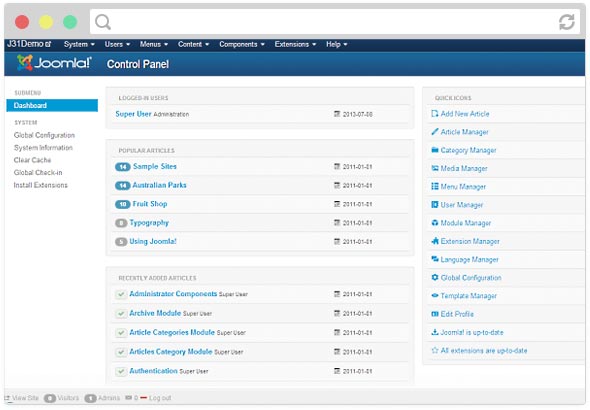The height and width of the screenshot is (410, 590).
Task: Click the hits badge next to Typography
Action: [121, 223]
